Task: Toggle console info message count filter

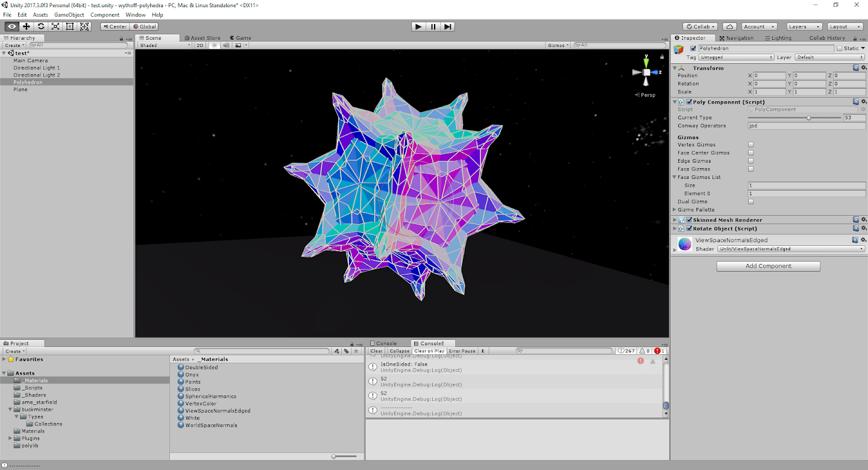Action: click(x=627, y=351)
